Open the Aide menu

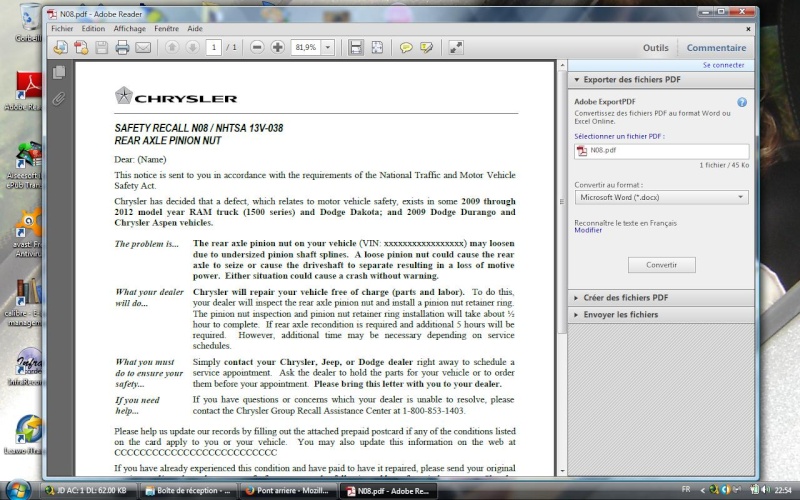195,29
